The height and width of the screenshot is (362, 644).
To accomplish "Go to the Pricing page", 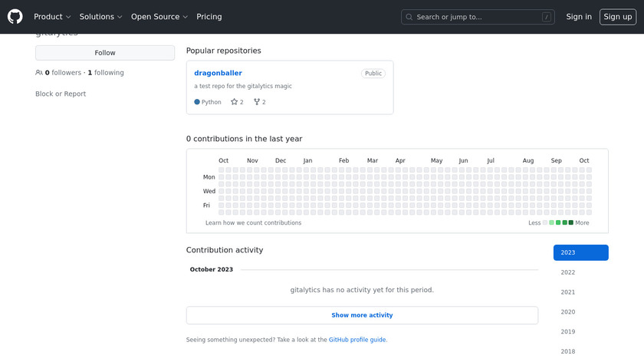I will 209,17.
